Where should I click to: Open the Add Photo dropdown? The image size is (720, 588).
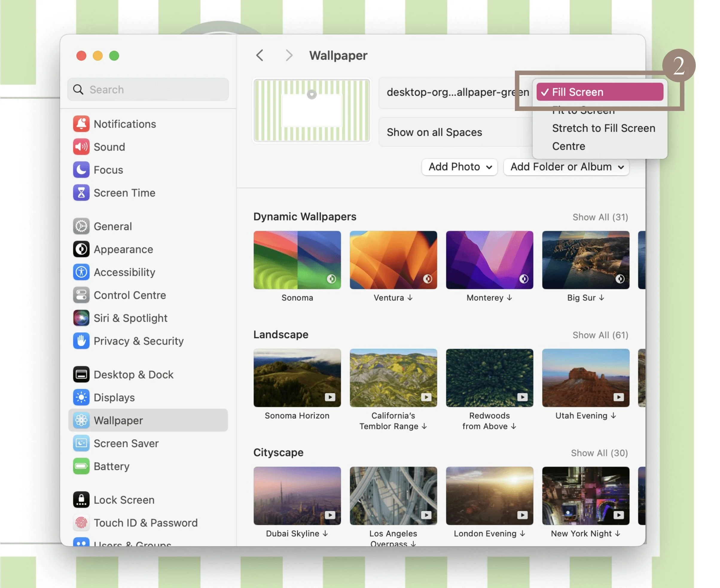coord(459,167)
